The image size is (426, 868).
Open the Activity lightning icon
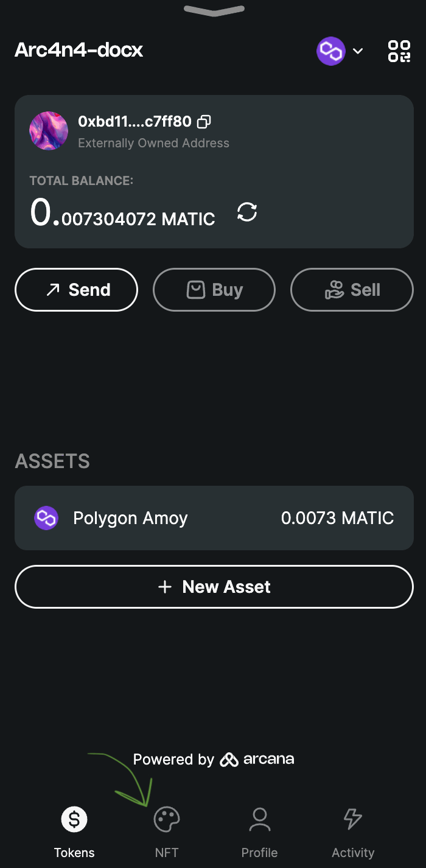click(353, 819)
